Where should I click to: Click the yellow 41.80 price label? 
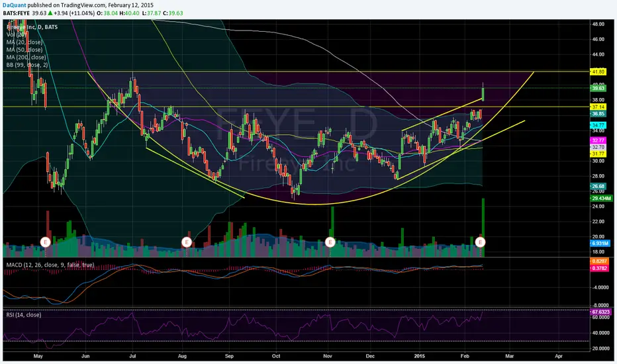tap(598, 72)
